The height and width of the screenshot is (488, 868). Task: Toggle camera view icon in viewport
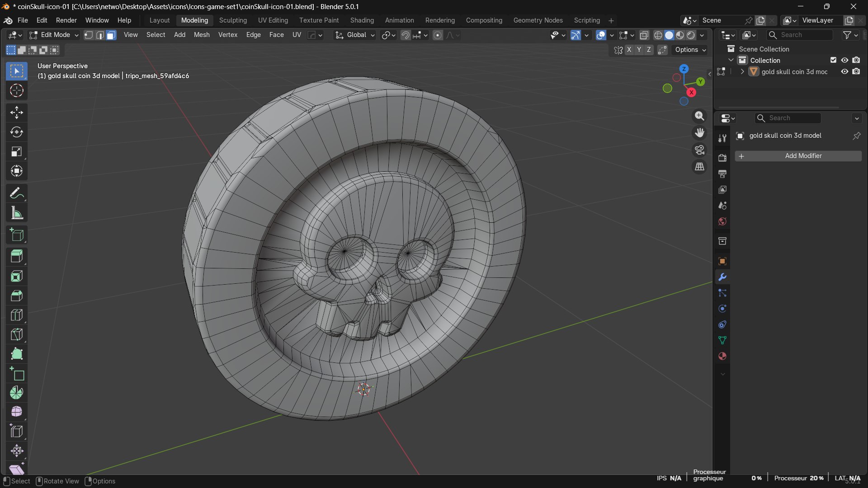699,150
